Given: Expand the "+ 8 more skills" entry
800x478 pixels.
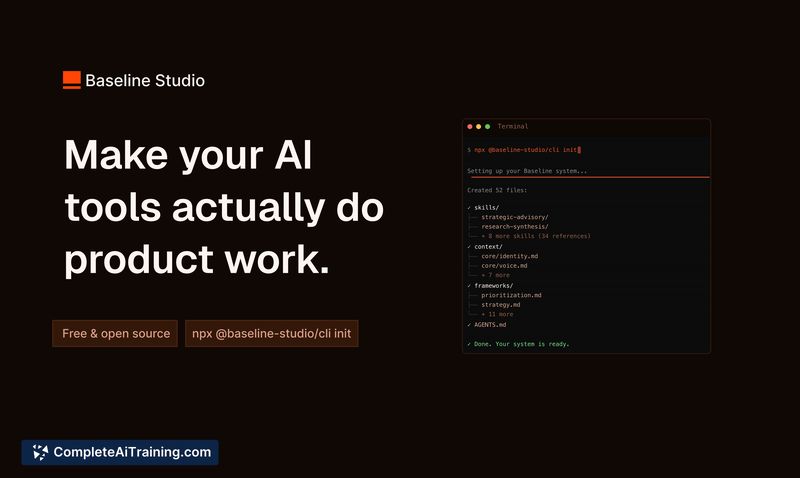Looking at the screenshot, I should pos(535,236).
